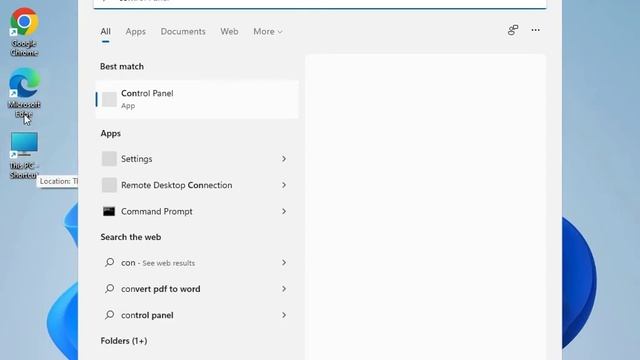Open Google Chrome desktop shortcut

(x=24, y=32)
